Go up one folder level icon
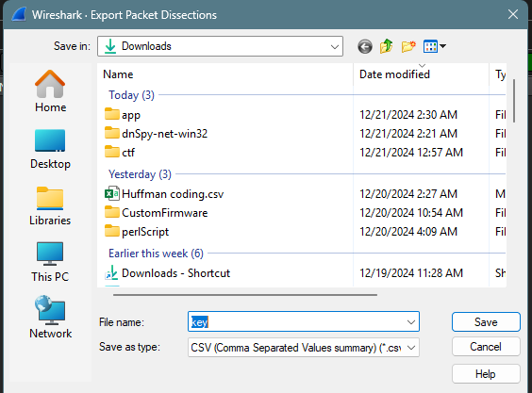Image resolution: width=532 pixels, height=393 pixels. 387,46
